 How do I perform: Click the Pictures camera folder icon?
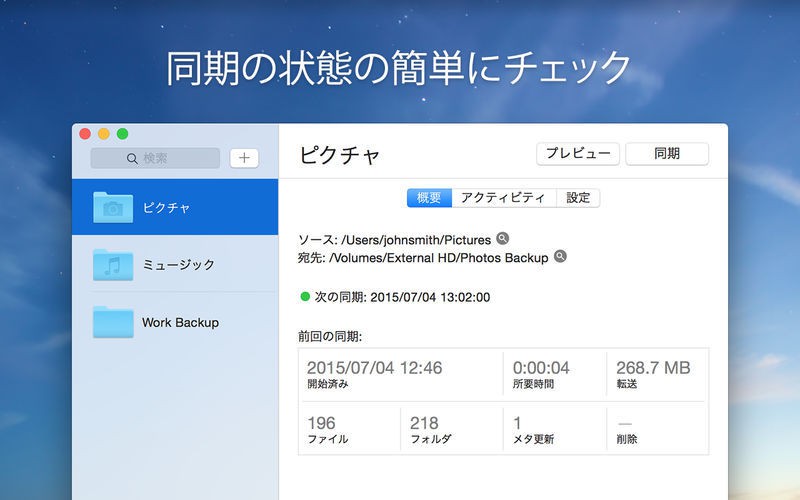click(x=112, y=207)
